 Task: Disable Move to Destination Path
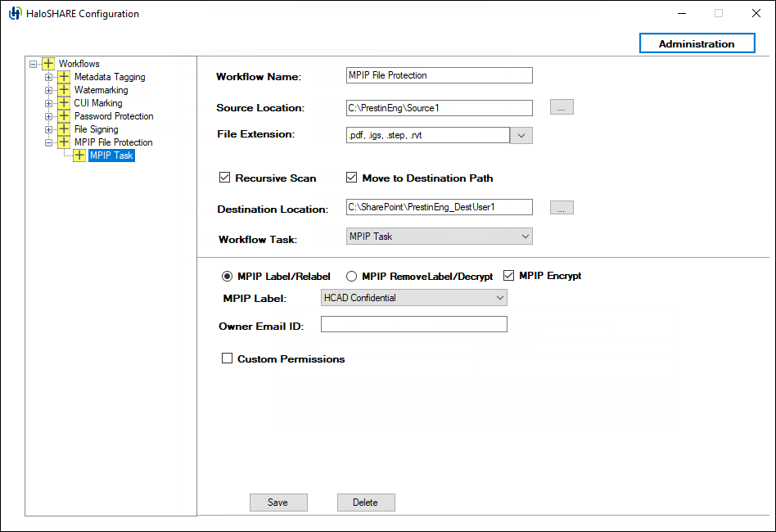click(x=352, y=178)
